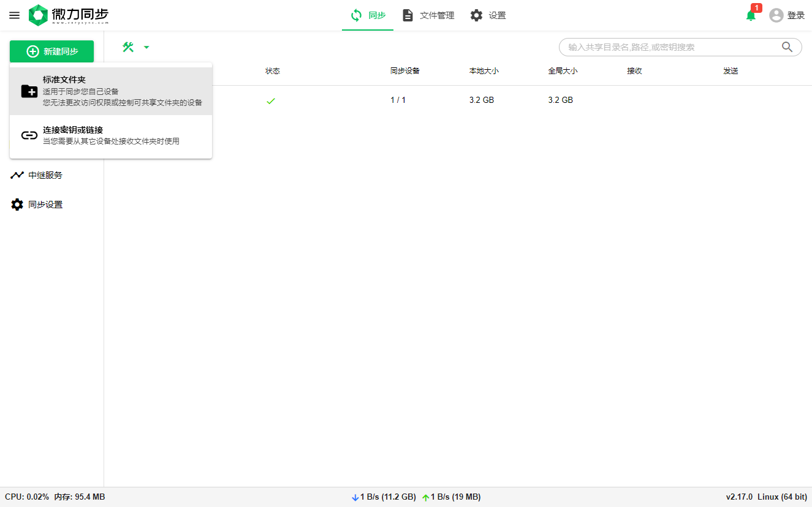812x507 pixels.
Task: Open 中继服务 in the sidebar
Action: click(52, 175)
